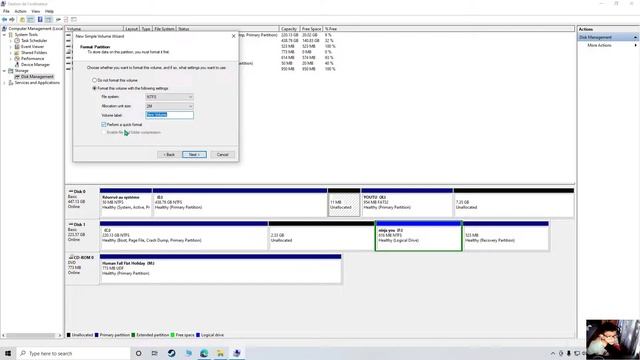Viewport: 640px width, 360px height.
Task: Select the 523 MB Recovery Partition
Action: tap(506, 236)
